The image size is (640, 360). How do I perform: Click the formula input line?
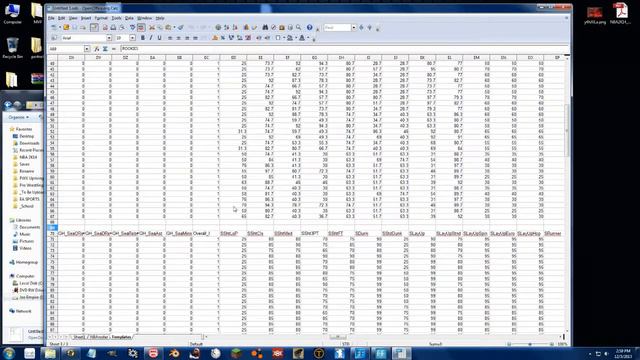[343, 49]
